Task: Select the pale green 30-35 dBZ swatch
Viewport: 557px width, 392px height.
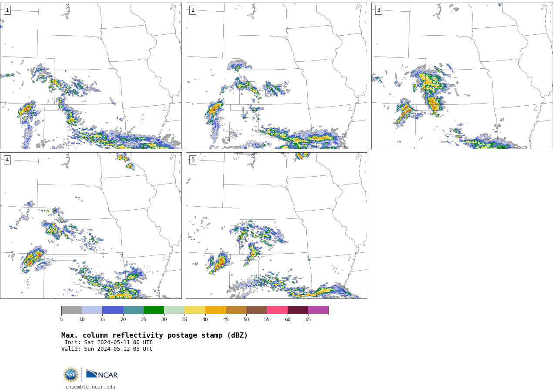Action: pos(174,310)
